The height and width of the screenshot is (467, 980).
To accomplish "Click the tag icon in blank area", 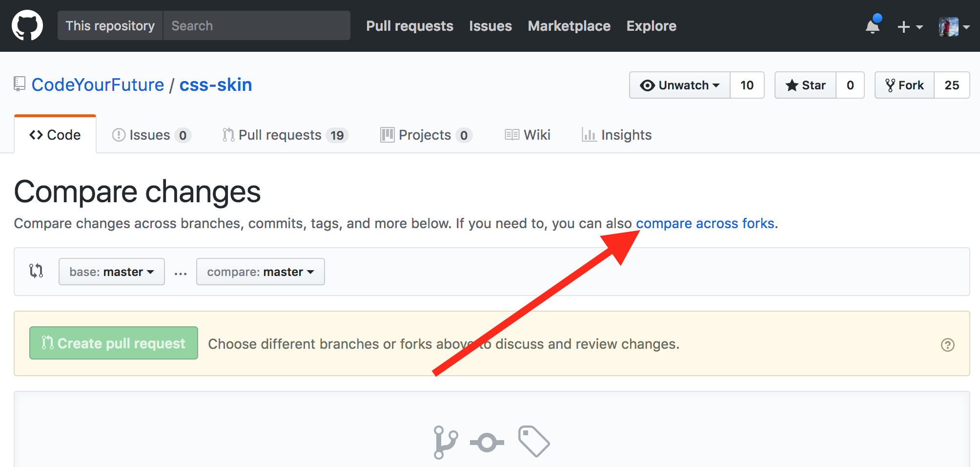I will pos(534,441).
